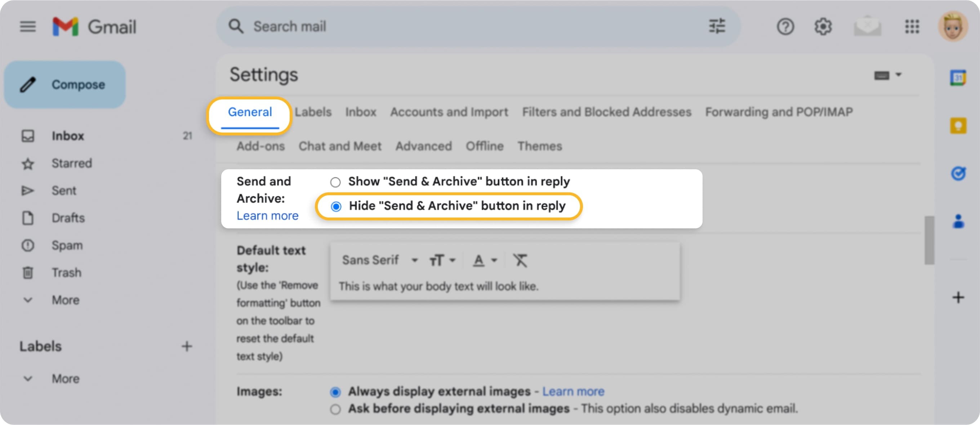
Task: Select Show "Send & Archive" button in reply
Action: click(335, 182)
